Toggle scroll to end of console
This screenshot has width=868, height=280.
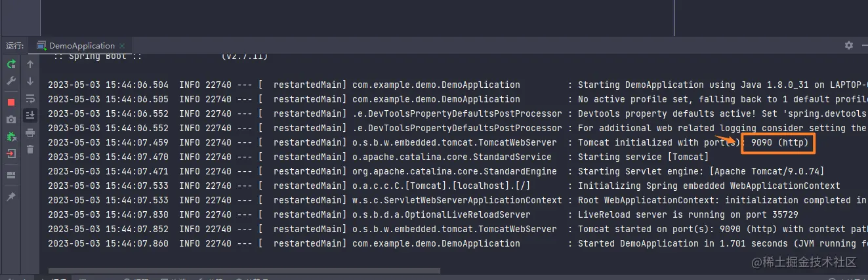point(30,115)
